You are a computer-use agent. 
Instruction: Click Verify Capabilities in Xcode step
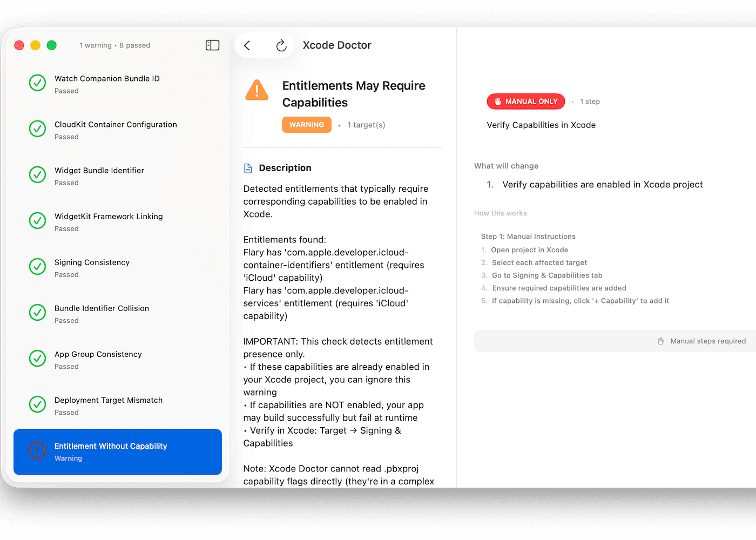[541, 125]
